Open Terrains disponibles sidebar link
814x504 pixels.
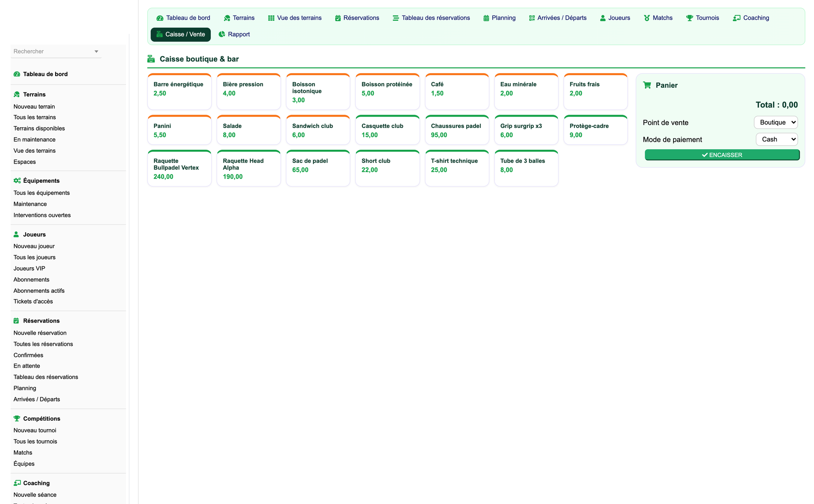coord(39,128)
